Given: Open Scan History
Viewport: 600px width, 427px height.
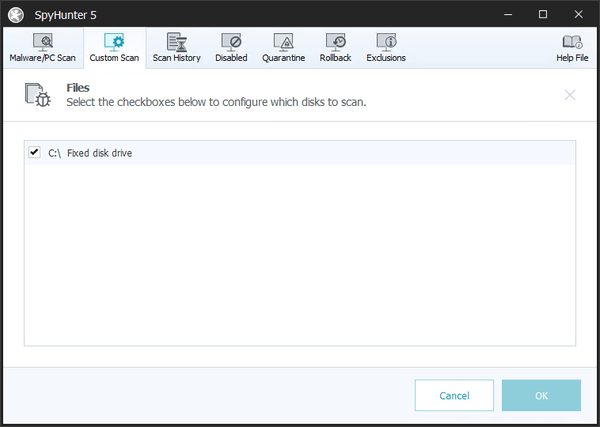Looking at the screenshot, I should (x=176, y=48).
